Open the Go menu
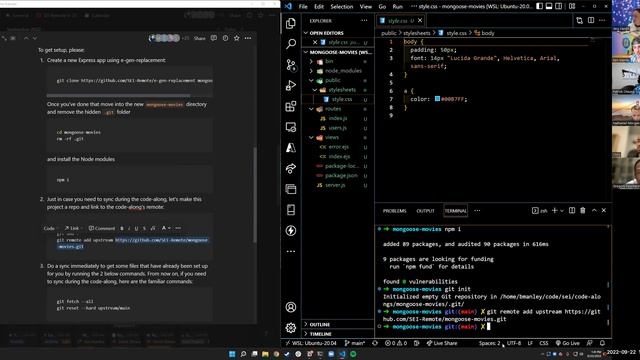The width and height of the screenshot is (640, 360). click(382, 7)
